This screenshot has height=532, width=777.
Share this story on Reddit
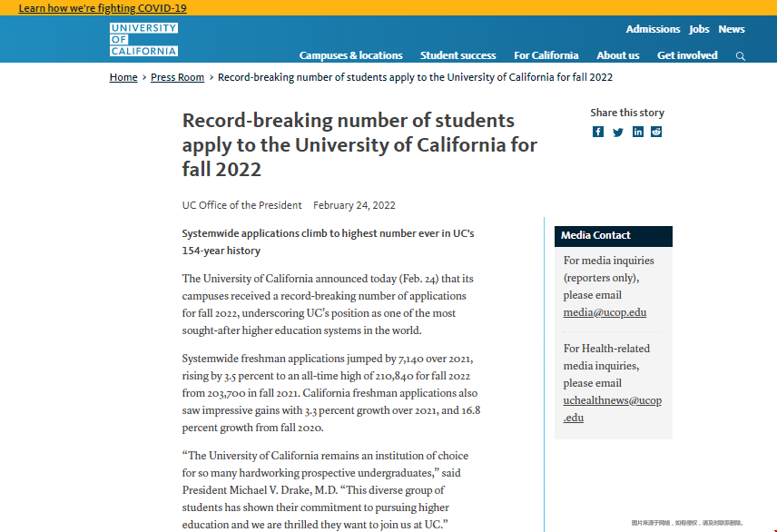656,132
